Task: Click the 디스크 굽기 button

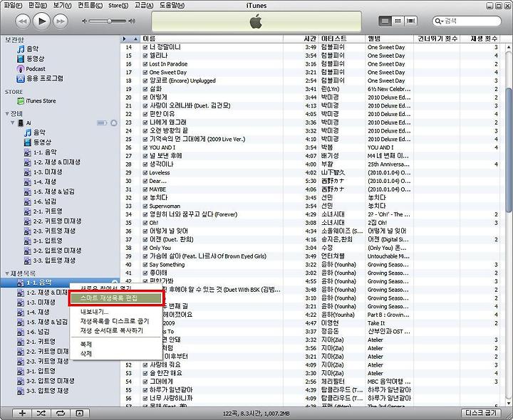Action: pyautogui.click(x=481, y=413)
